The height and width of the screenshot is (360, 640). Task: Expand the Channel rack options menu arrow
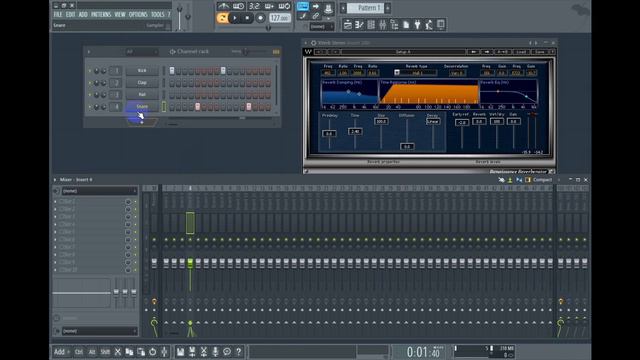point(89,52)
